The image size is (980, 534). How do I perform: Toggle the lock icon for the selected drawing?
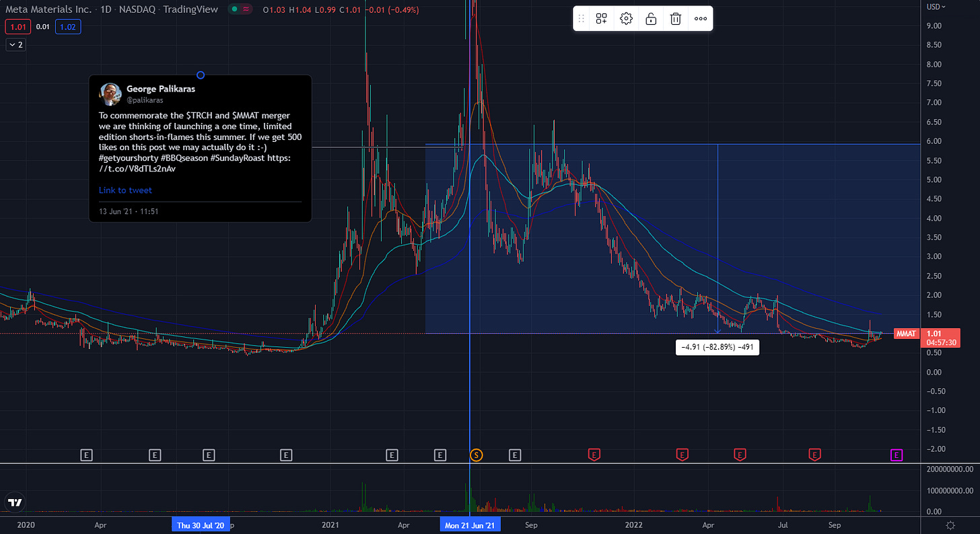[x=651, y=19]
